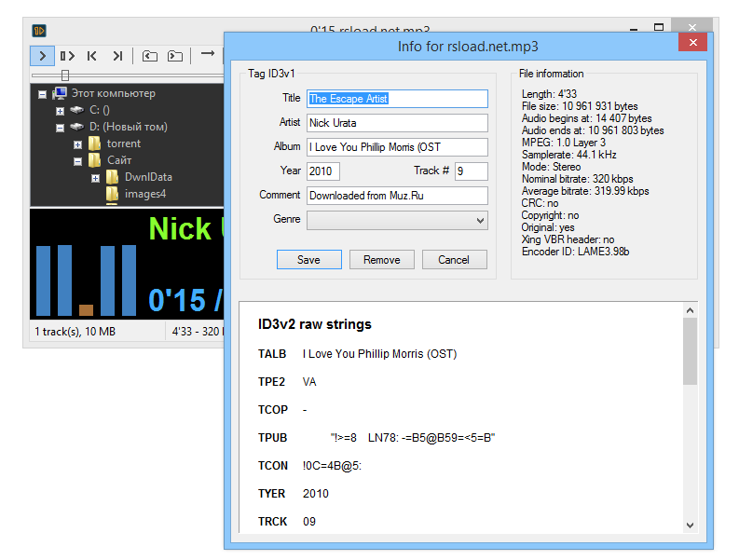
Task: Select the D: drive icon
Action: [x=77, y=127]
